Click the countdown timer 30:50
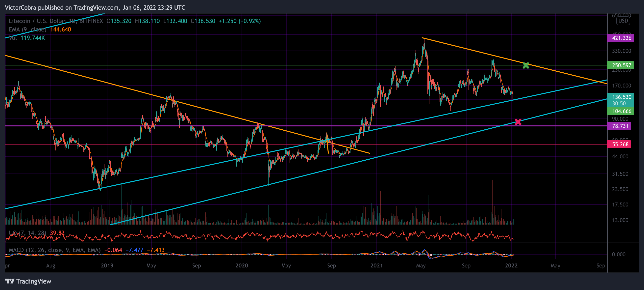 pos(619,104)
